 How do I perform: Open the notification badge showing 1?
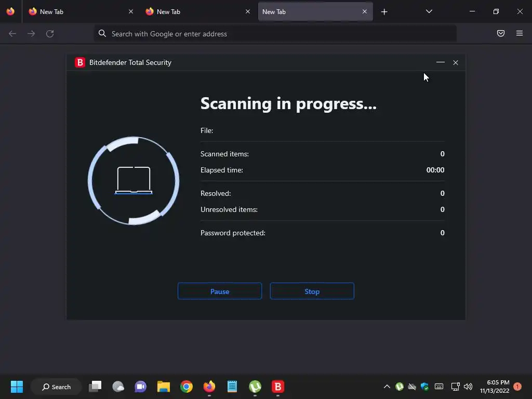coord(517,387)
